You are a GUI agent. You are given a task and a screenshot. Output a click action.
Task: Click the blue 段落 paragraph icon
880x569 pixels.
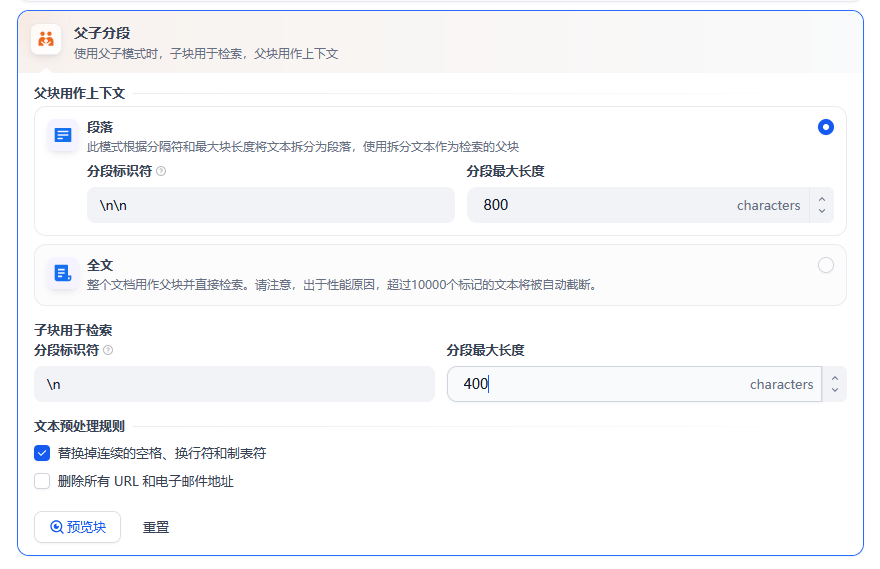click(x=63, y=135)
